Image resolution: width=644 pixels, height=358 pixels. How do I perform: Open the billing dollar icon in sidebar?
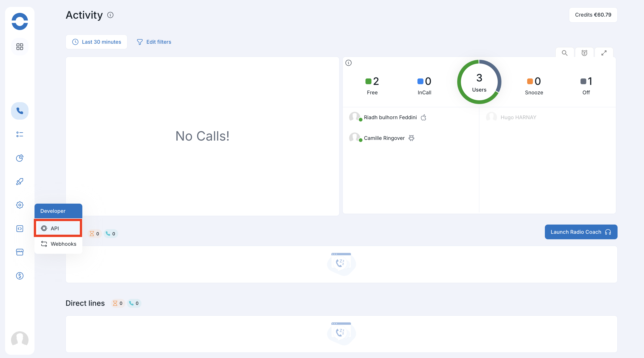click(x=20, y=276)
